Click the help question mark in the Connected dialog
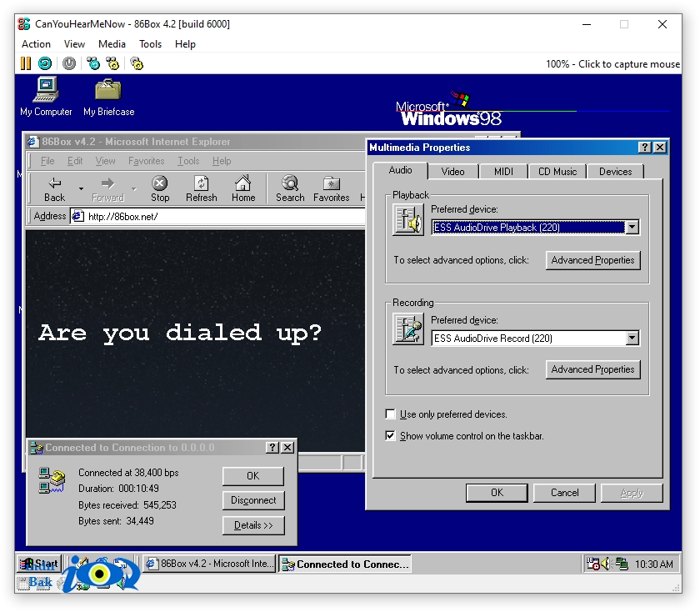 (272, 448)
